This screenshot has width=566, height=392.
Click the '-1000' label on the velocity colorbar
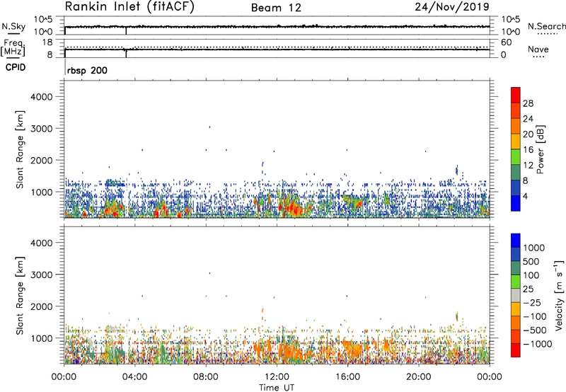click(x=537, y=344)
